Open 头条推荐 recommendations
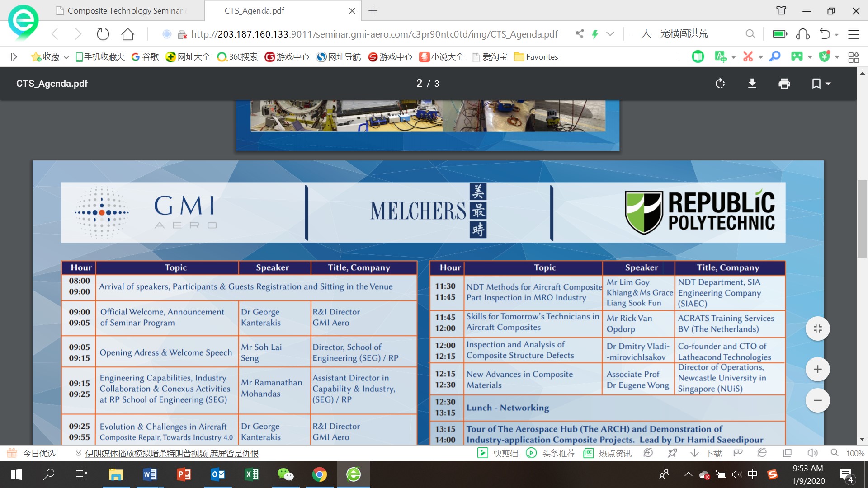This screenshot has height=488, width=868. 551,453
